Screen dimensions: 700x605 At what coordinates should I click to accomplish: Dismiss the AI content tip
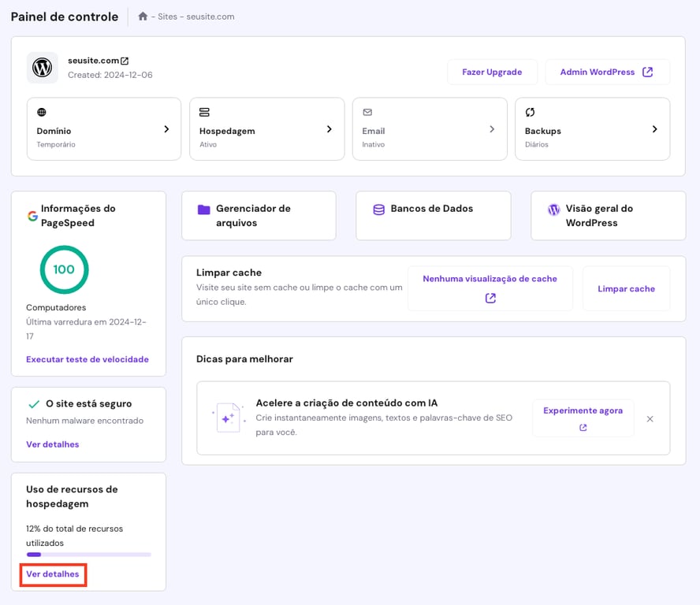pos(650,418)
